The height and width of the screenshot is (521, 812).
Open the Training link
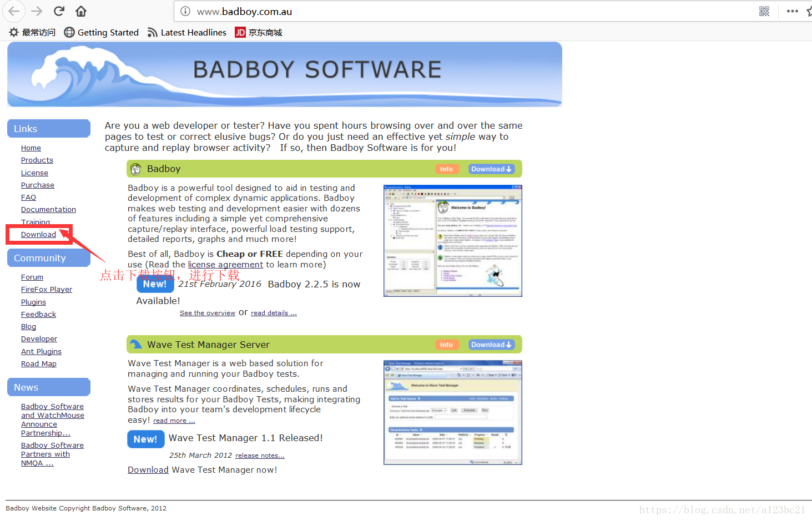click(x=36, y=222)
